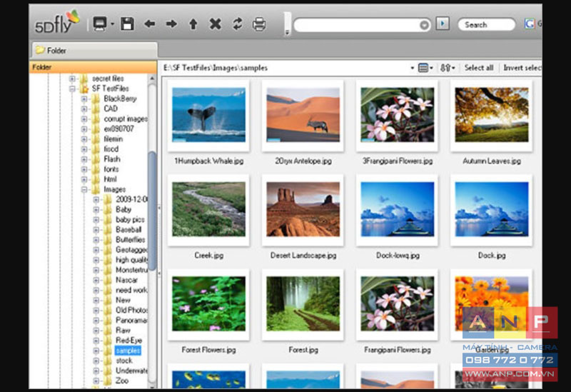
Task: Open the view mode dropdown
Action: click(x=425, y=68)
